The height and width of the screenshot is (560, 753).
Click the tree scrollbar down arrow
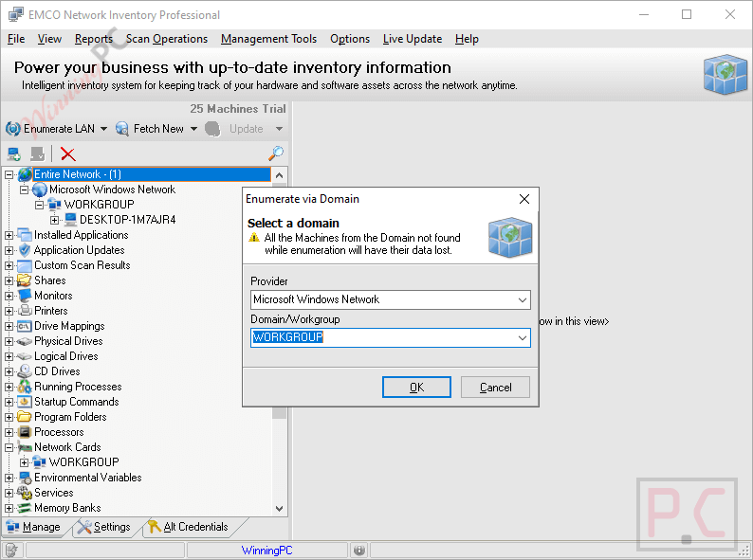click(279, 508)
